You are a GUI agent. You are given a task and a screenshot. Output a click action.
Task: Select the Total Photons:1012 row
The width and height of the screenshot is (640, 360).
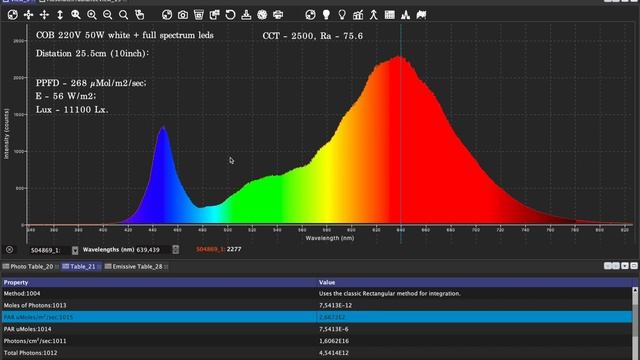[317, 353]
